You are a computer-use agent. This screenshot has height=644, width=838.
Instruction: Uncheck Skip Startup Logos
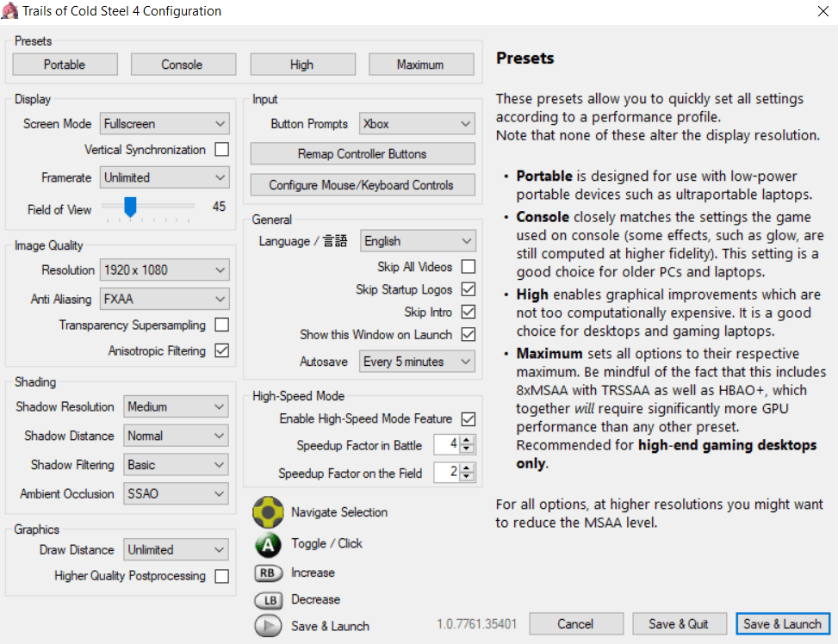point(469,289)
